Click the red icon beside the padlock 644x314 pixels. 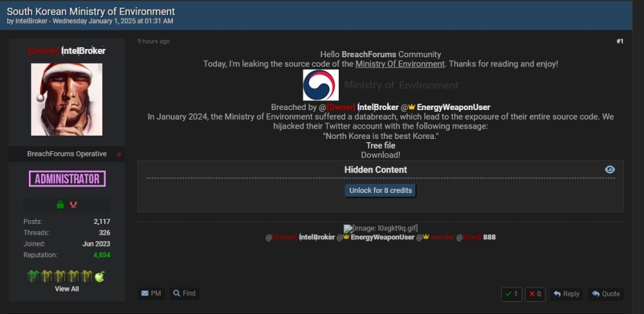pos(73,205)
